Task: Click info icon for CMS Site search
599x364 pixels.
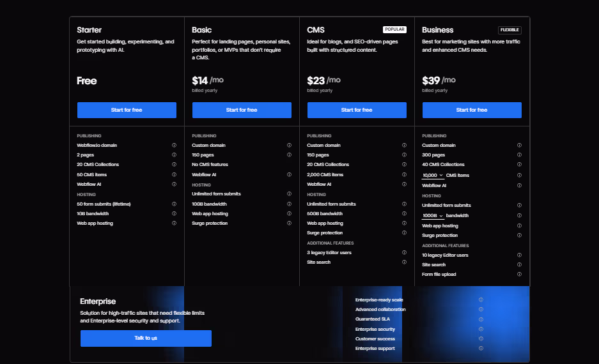Action: (404, 262)
